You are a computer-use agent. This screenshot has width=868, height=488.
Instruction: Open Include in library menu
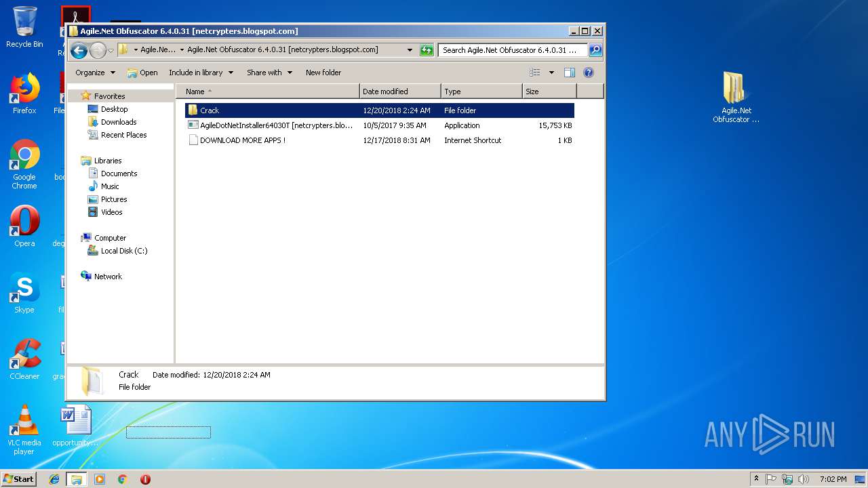(201, 73)
